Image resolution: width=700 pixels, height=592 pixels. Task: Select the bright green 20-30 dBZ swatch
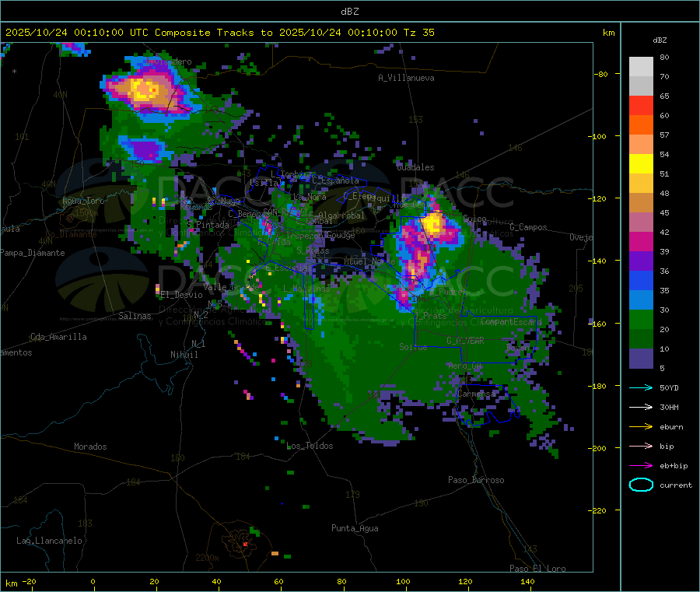coord(641,320)
